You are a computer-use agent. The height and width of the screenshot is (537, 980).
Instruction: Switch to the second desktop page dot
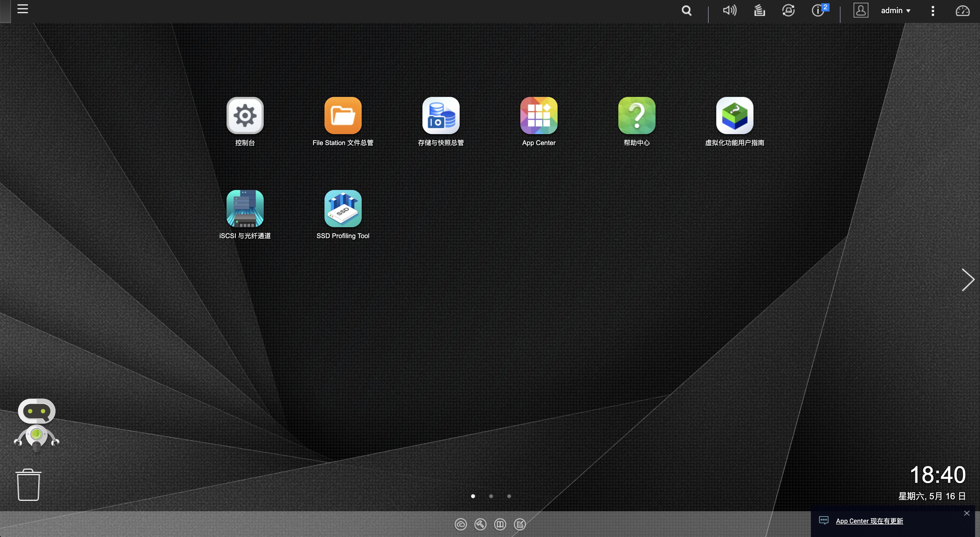491,496
